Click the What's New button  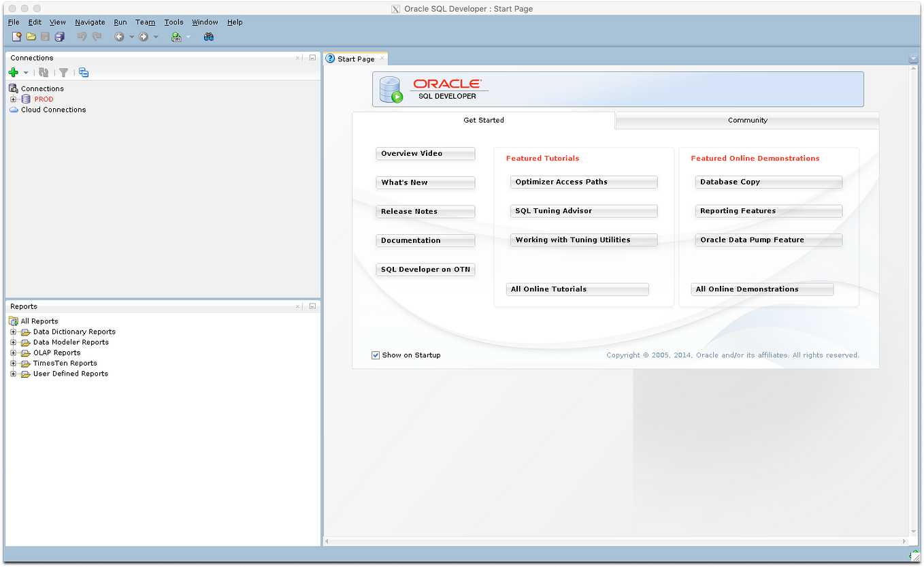(x=425, y=182)
